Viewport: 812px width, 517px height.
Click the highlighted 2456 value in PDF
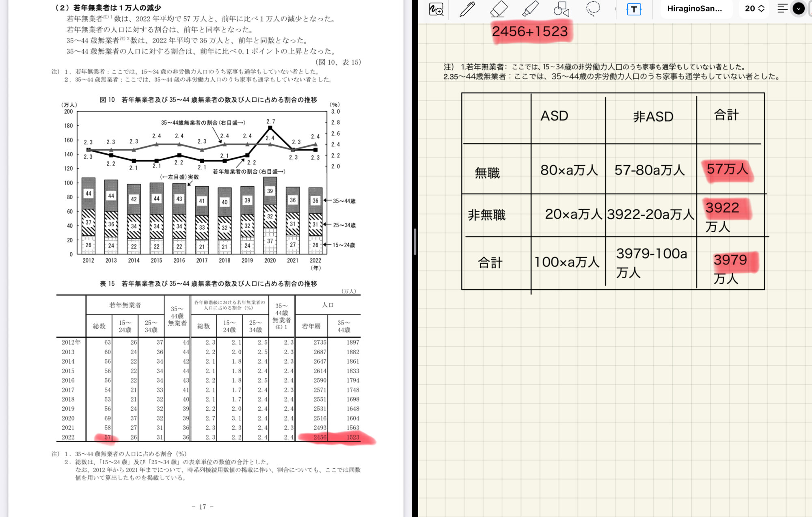(320, 437)
